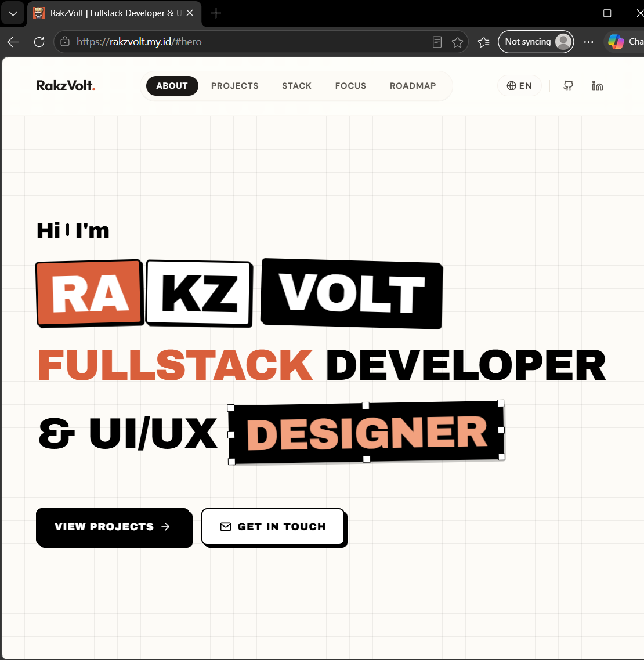Click the VIEW PROJECTS button

pyautogui.click(x=114, y=527)
